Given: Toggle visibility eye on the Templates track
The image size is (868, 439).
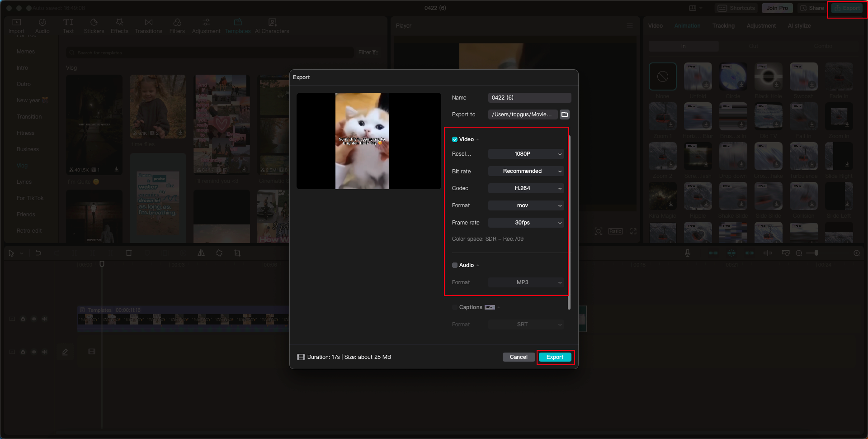Looking at the screenshot, I should coord(34,319).
